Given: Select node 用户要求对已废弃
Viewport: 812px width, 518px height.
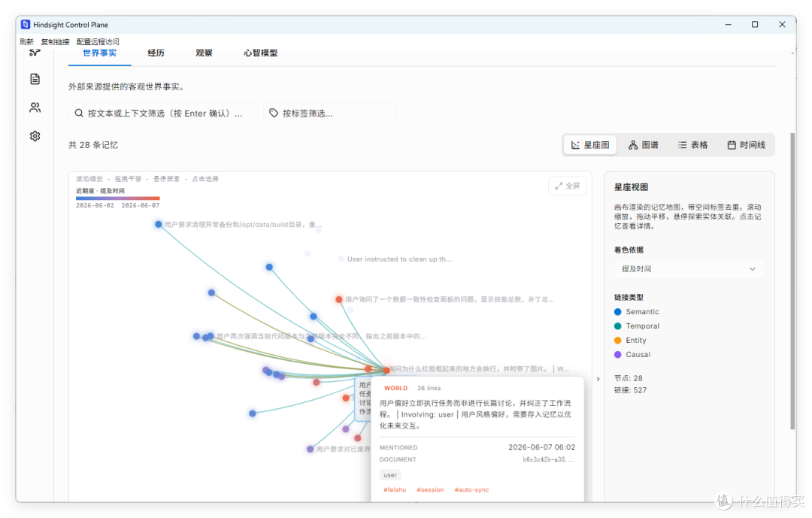Looking at the screenshot, I should click(x=311, y=449).
